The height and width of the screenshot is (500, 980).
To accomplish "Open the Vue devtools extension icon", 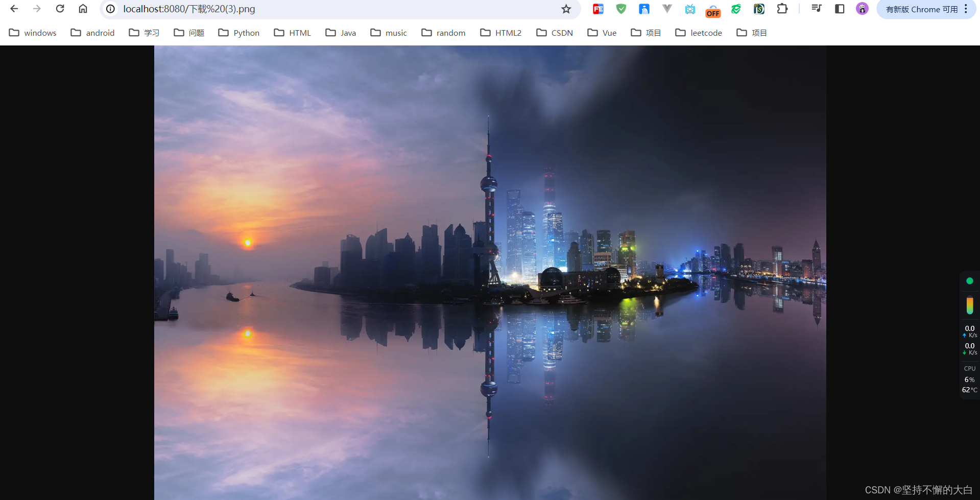I will click(x=667, y=9).
